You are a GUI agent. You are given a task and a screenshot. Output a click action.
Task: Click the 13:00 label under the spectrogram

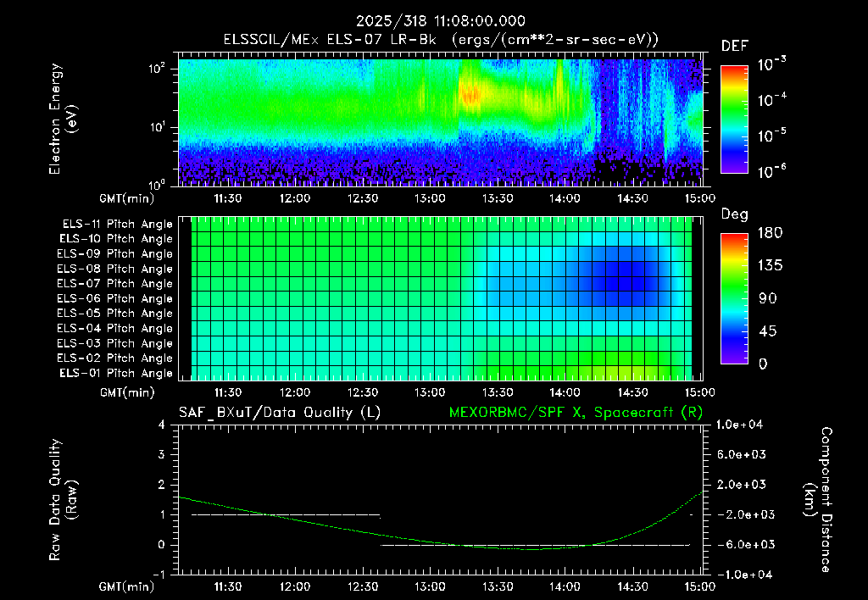(430, 198)
